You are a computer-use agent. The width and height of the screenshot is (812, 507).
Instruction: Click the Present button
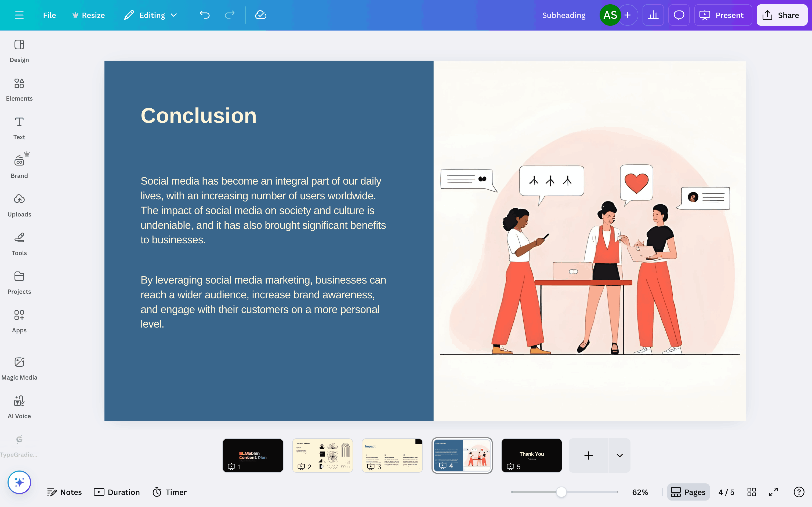[722, 15]
